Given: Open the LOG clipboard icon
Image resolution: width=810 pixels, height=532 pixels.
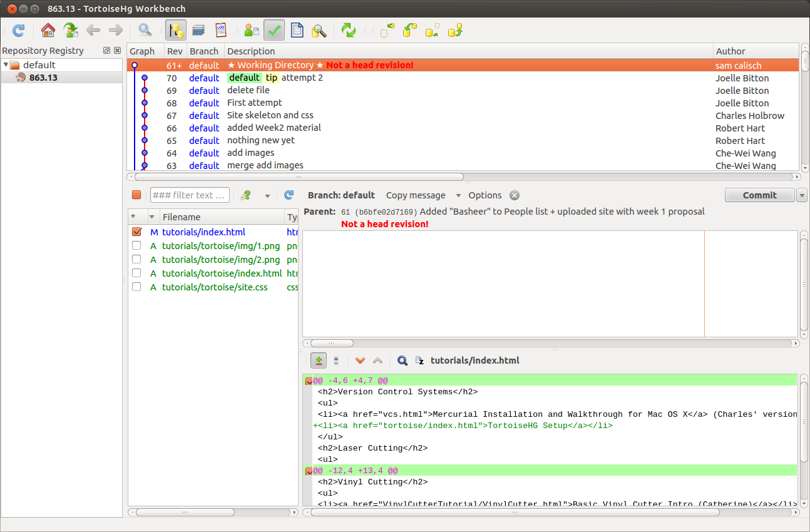Looking at the screenshot, I should pos(221,29).
